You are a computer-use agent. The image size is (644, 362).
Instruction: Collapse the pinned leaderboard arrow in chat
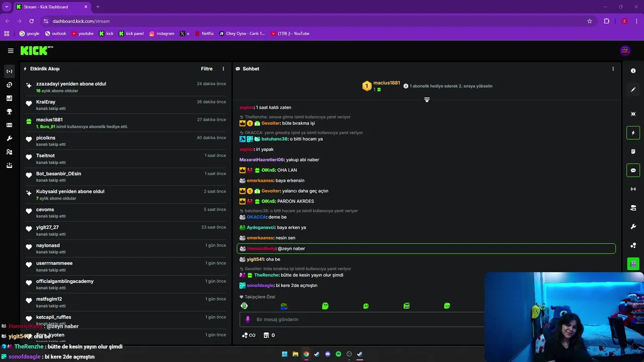click(x=427, y=100)
